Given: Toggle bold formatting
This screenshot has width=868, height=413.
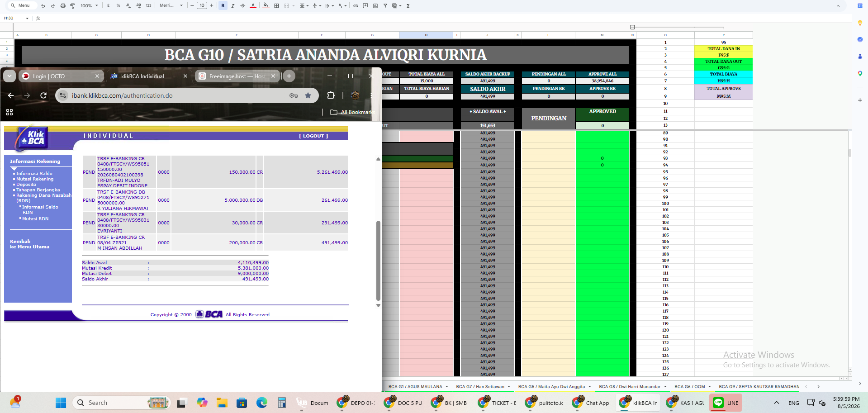Looking at the screenshot, I should pos(223,6).
